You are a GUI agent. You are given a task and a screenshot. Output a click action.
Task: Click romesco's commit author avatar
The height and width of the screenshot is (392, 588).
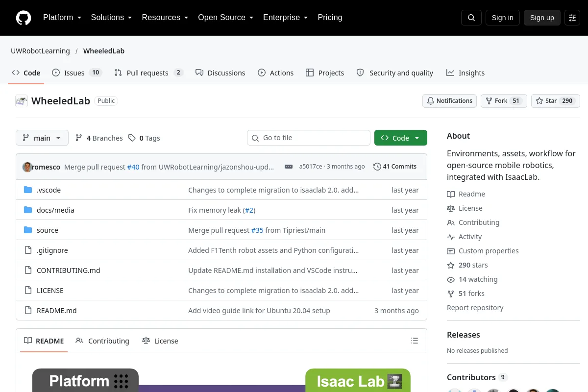pyautogui.click(x=27, y=167)
